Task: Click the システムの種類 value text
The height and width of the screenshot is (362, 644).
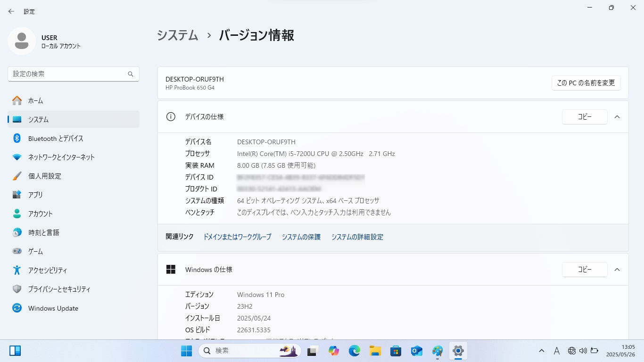Action: [308, 201]
